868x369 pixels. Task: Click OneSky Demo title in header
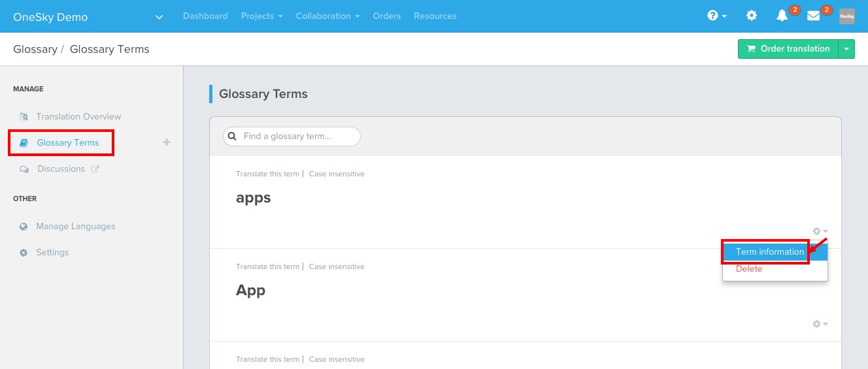(x=50, y=17)
